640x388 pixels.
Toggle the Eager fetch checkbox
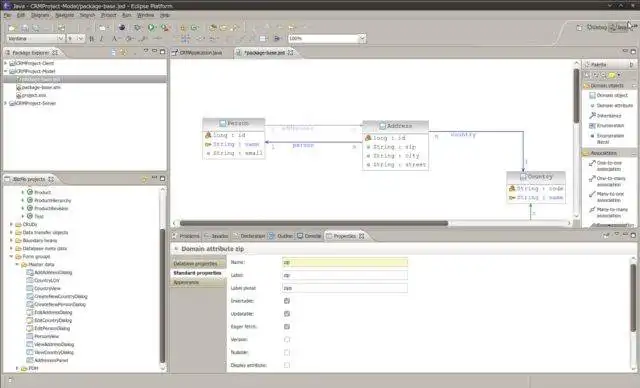point(287,326)
